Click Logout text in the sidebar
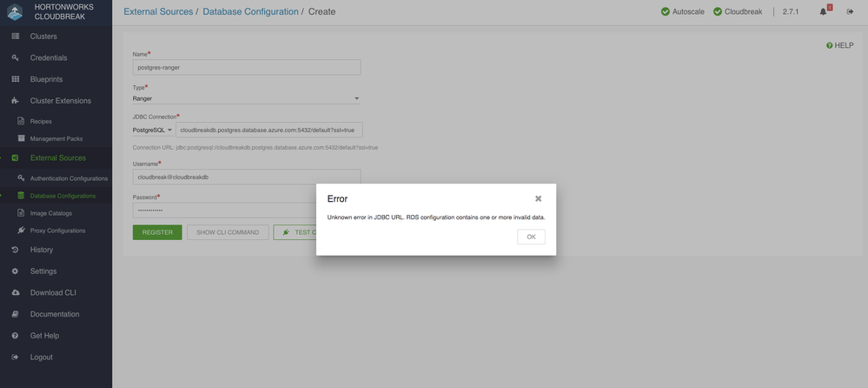 [x=42, y=357]
